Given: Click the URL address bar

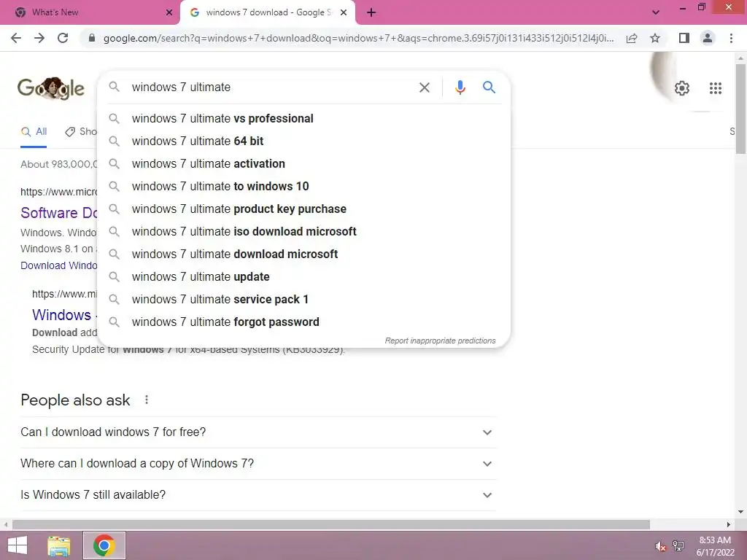Looking at the screenshot, I should tap(358, 38).
